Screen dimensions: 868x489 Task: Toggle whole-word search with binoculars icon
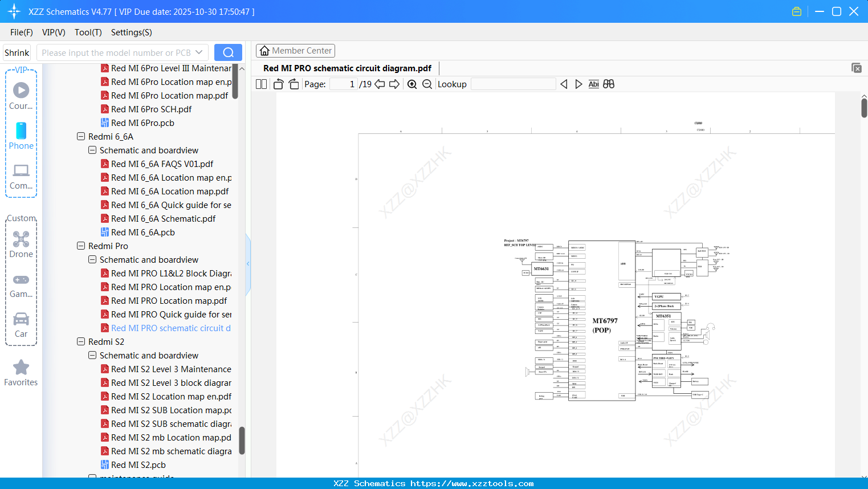pyautogui.click(x=608, y=84)
